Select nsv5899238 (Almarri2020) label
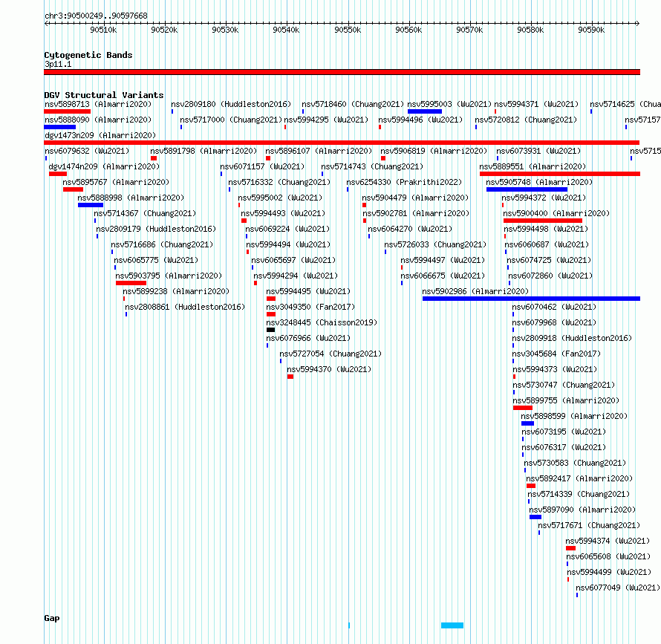 [x=176, y=291]
